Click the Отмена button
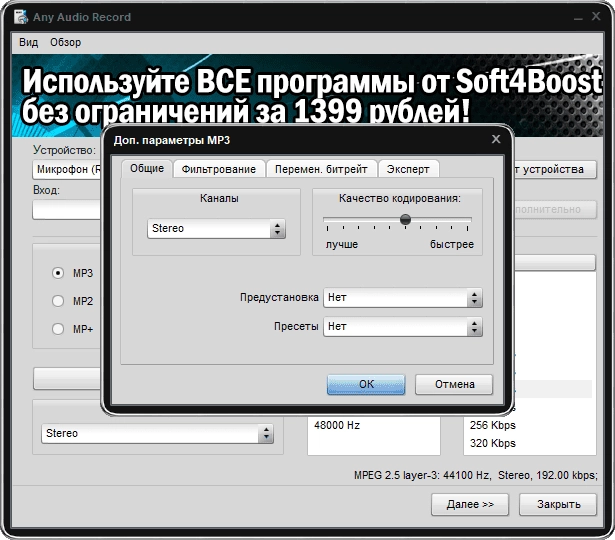This screenshot has height=540, width=615. [454, 384]
